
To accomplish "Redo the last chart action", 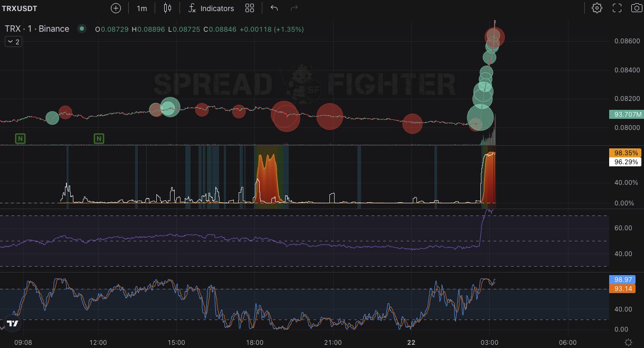I will coord(294,8).
